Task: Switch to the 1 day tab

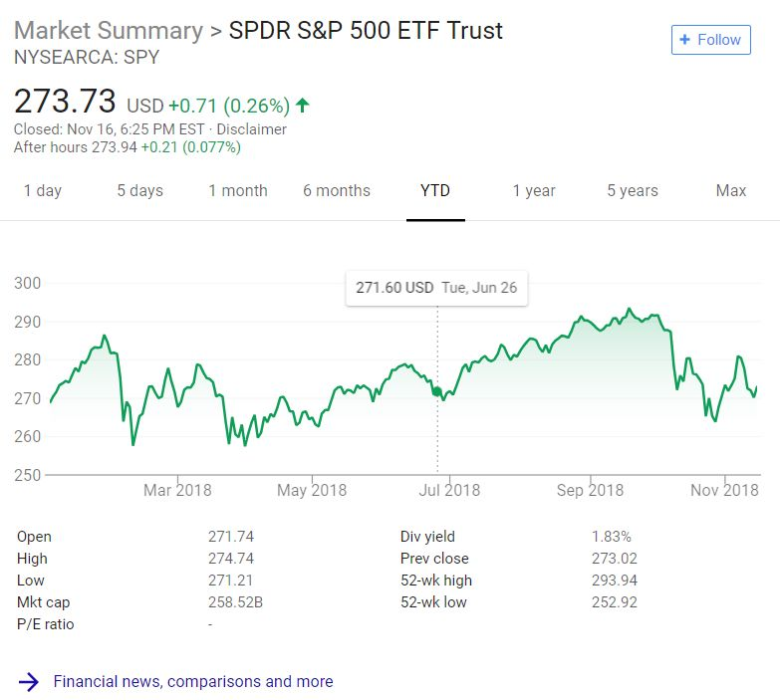Action: click(43, 191)
